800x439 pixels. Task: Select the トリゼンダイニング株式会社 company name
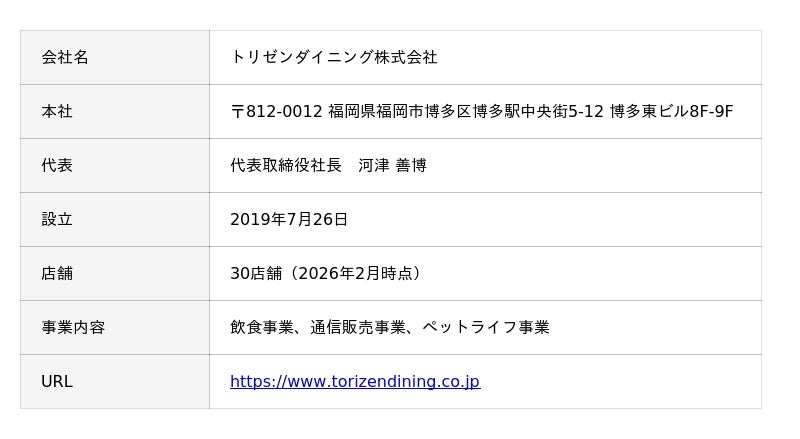click(x=334, y=57)
